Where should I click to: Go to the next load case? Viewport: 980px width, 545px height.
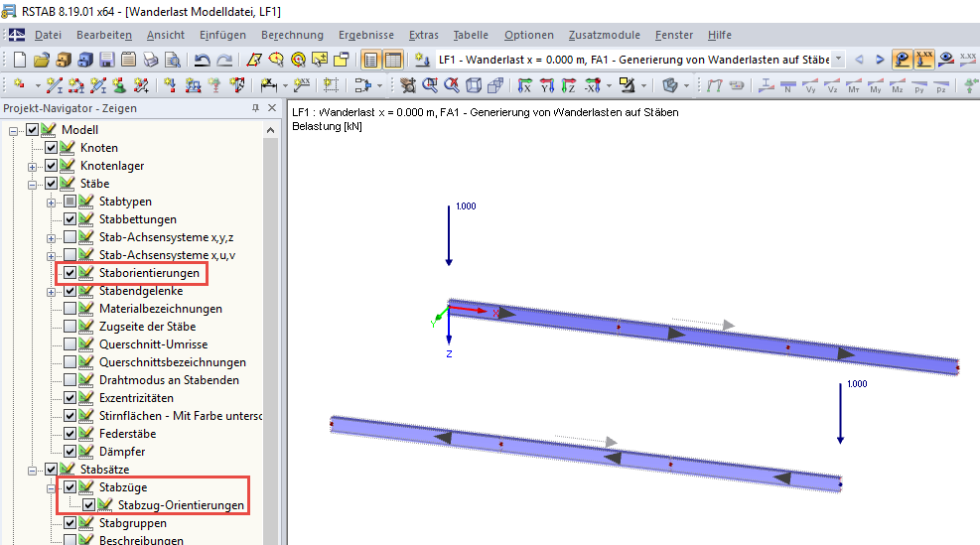pos(880,60)
